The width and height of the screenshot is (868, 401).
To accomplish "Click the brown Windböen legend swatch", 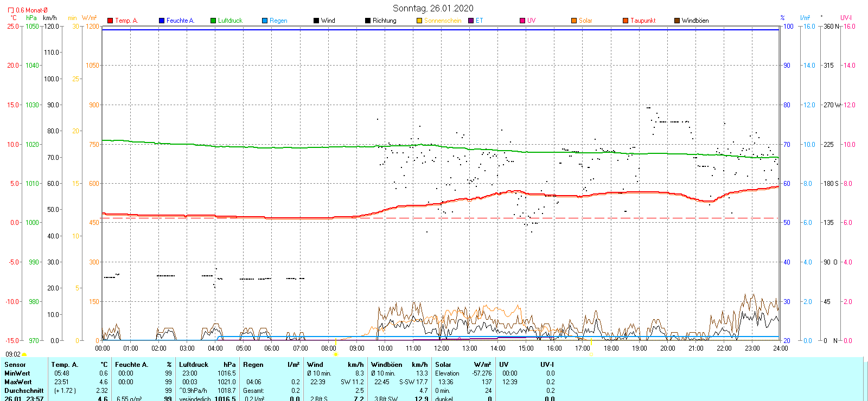I will click(x=677, y=21).
